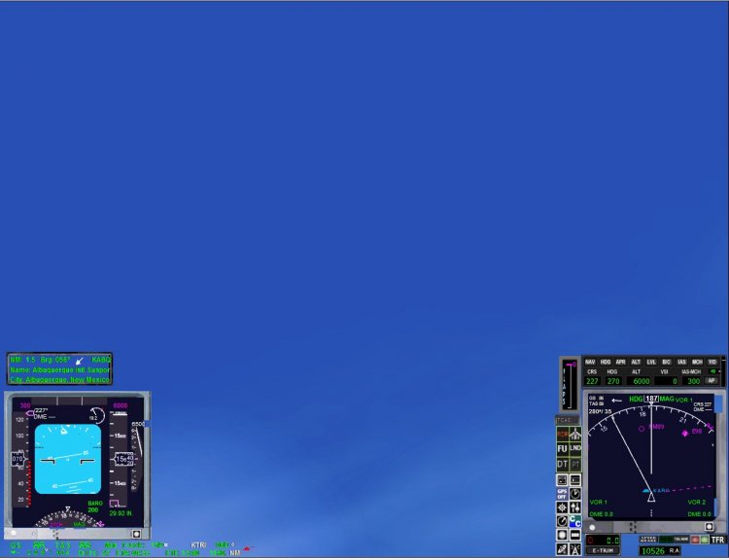Open the radio stack panel icon
This screenshot has width=729, height=560.
[x=575, y=479]
